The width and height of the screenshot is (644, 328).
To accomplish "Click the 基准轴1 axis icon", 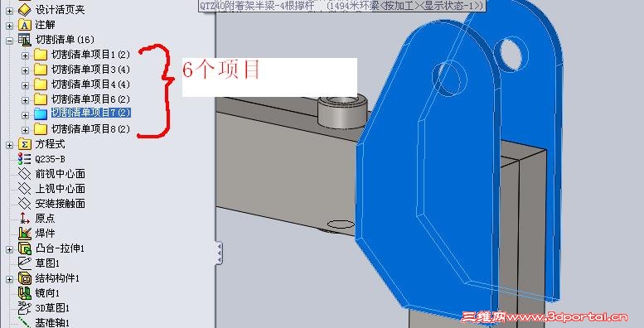I will pyautogui.click(x=25, y=322).
